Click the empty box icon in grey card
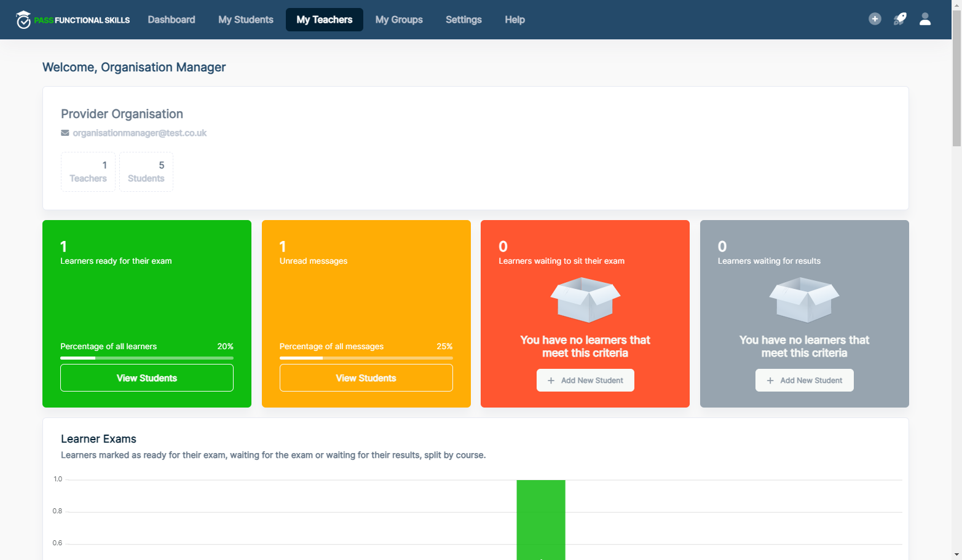This screenshot has height=560, width=962. point(804,300)
